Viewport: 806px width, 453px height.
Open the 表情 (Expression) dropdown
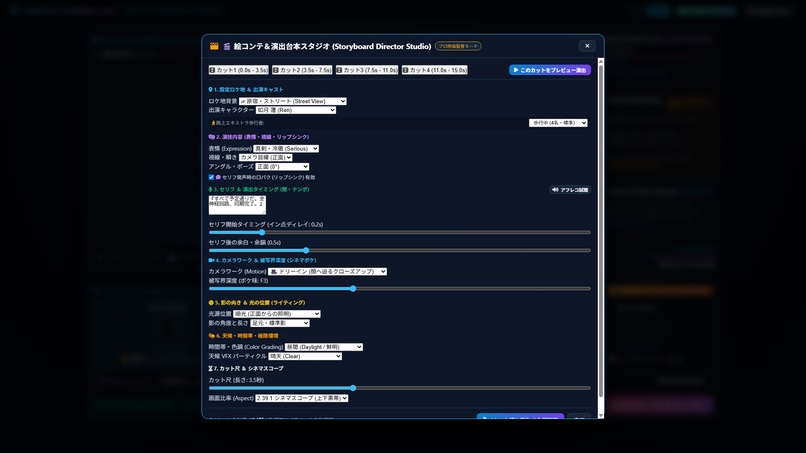click(286, 149)
